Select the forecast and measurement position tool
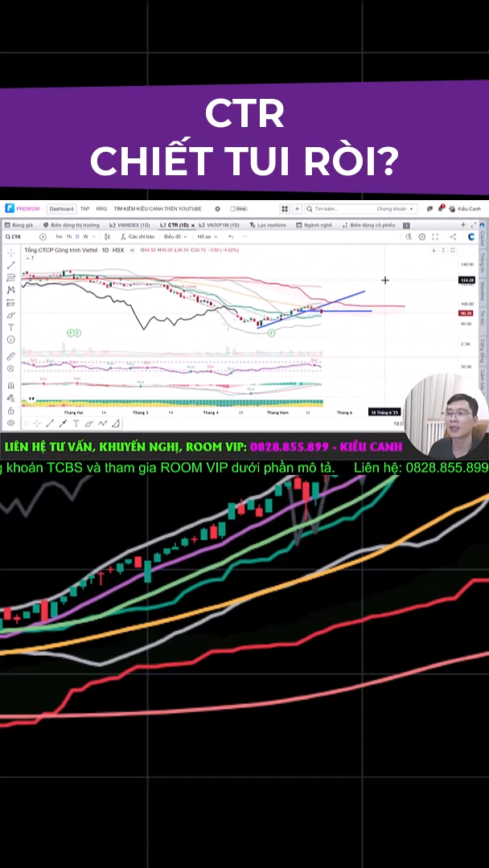This screenshot has width=489, height=868. click(x=10, y=302)
